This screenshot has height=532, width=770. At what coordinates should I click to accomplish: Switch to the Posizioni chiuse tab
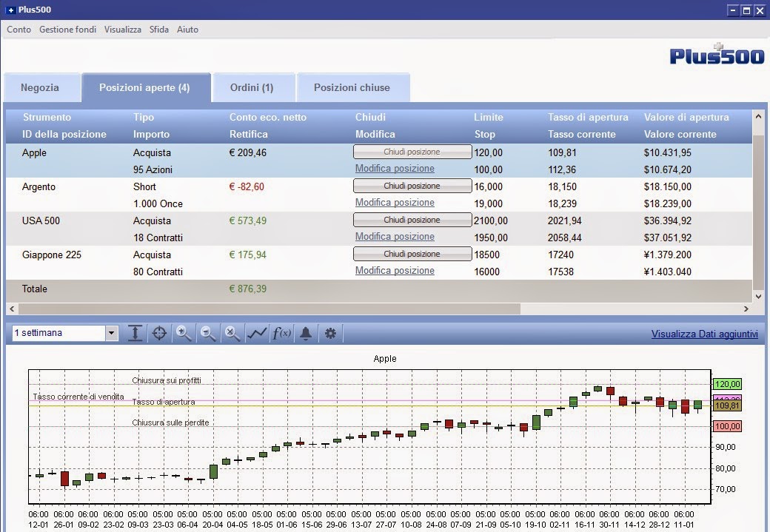(x=352, y=87)
